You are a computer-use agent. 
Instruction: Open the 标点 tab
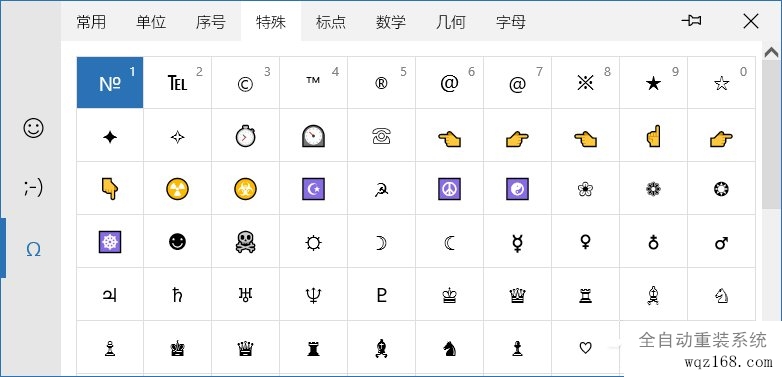[331, 22]
